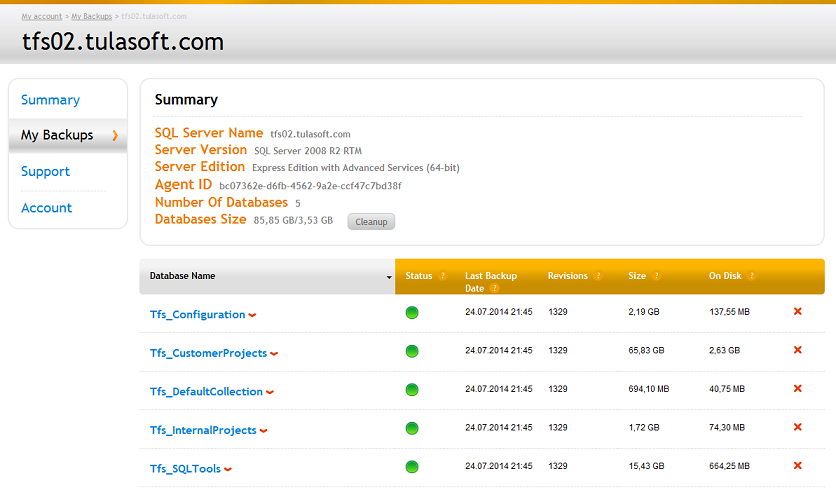Open the help tooltip icon beside Status header
Image resolution: width=836 pixels, height=490 pixels.
[x=442, y=276]
